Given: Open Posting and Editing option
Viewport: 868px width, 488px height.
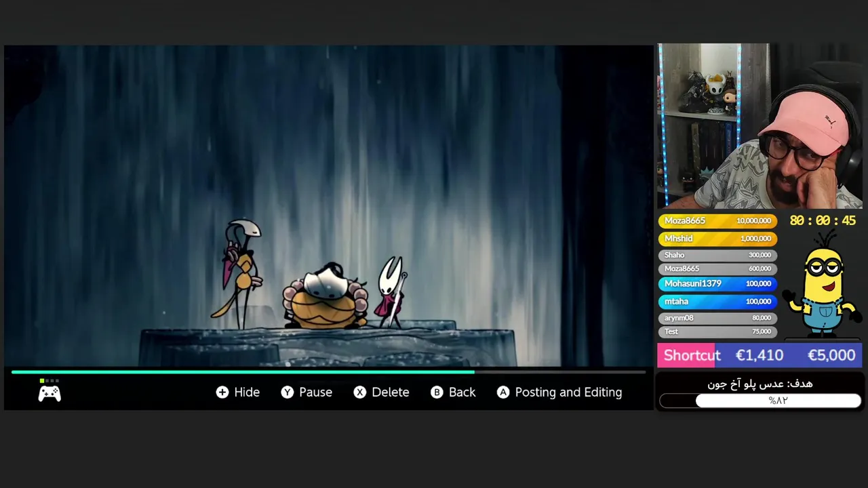Looking at the screenshot, I should [x=559, y=392].
